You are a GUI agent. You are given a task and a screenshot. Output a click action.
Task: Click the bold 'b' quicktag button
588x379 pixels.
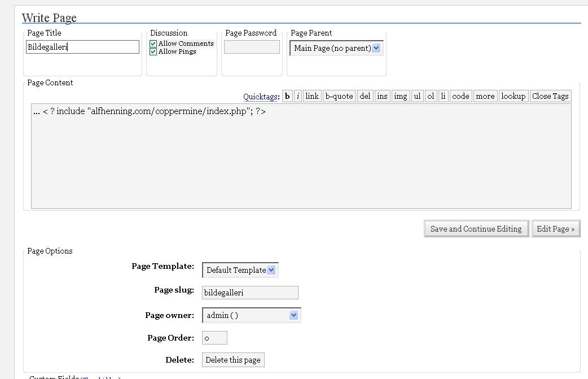pyautogui.click(x=287, y=96)
